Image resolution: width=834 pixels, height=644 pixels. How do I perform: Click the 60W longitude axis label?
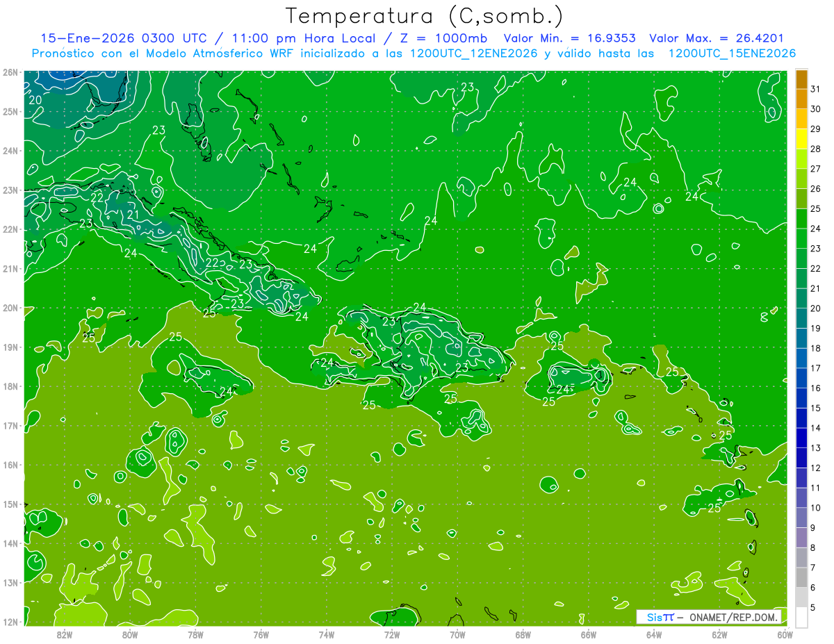point(785,634)
